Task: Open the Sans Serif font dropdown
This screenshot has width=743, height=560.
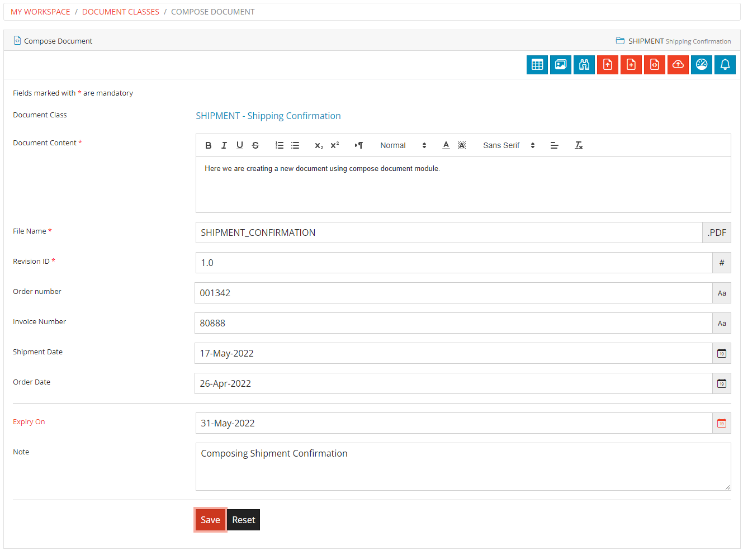Action: (x=506, y=145)
